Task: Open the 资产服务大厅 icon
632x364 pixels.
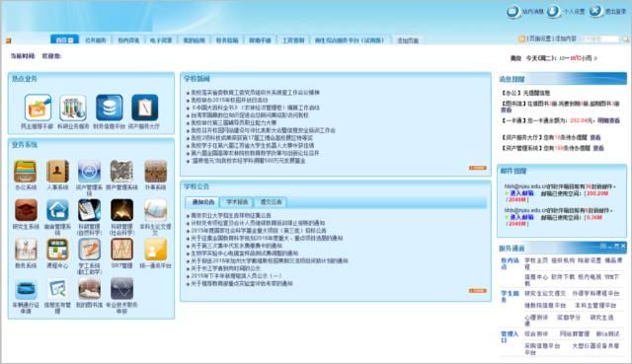Action: click(145, 108)
